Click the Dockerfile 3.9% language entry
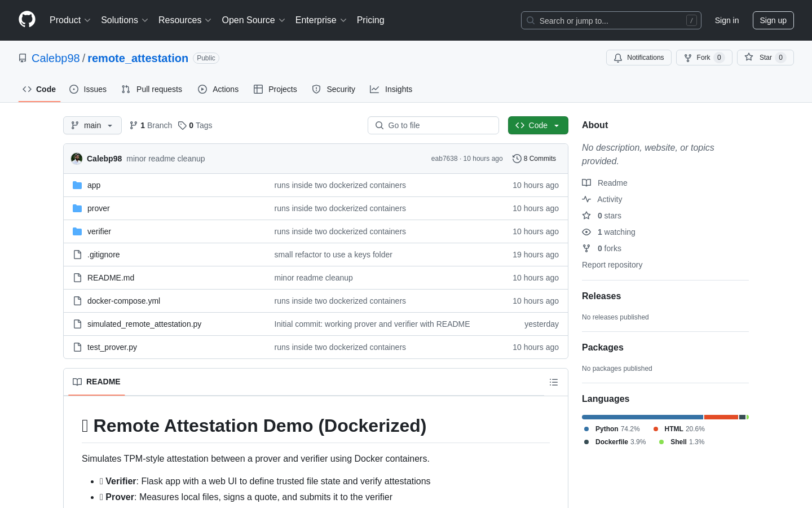Screen dimensions: 812x508 [x=615, y=442]
